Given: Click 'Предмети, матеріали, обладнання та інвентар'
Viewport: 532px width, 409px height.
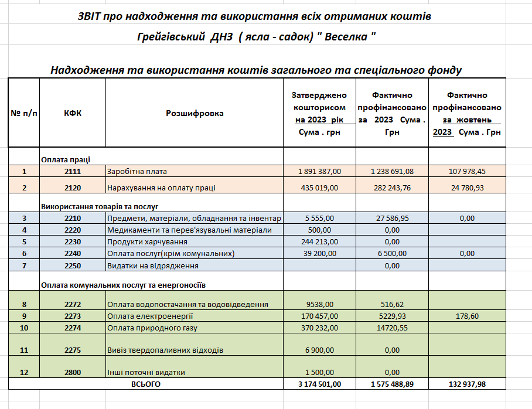Looking at the screenshot, I should point(195,218).
